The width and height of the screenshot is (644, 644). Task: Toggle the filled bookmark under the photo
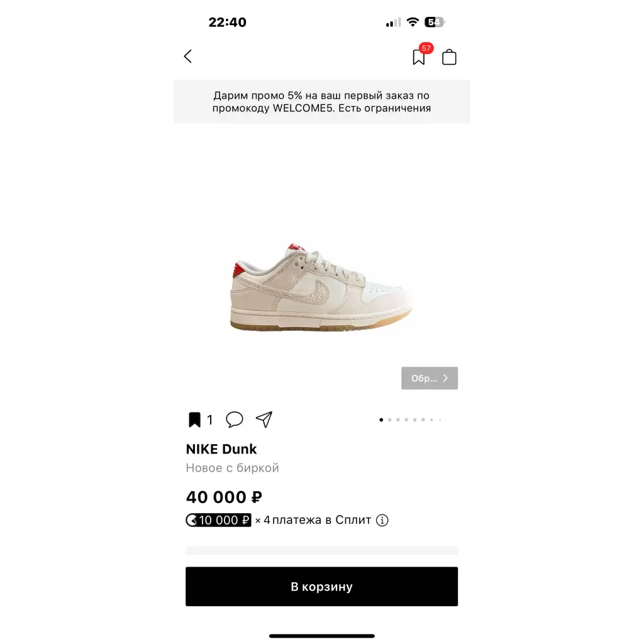194,419
